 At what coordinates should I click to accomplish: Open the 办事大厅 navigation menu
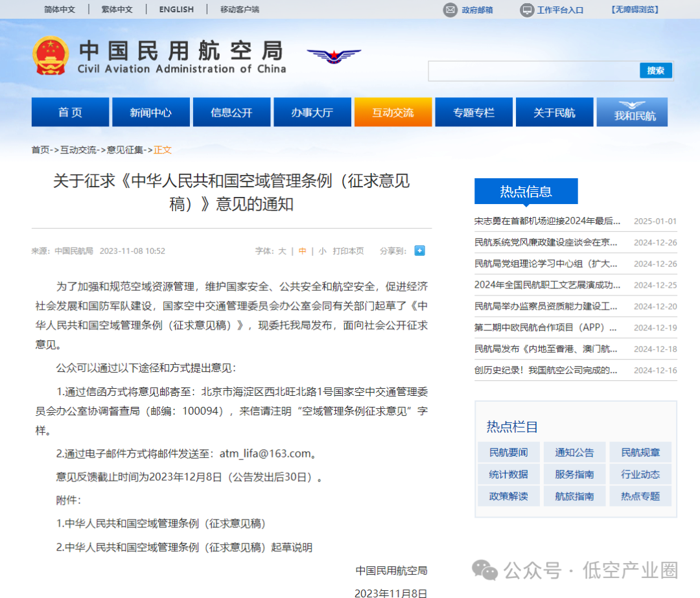click(x=312, y=112)
